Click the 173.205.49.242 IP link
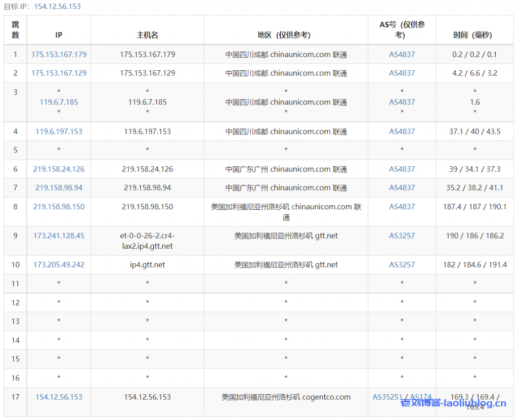This screenshot has height=420, width=518. (59, 265)
